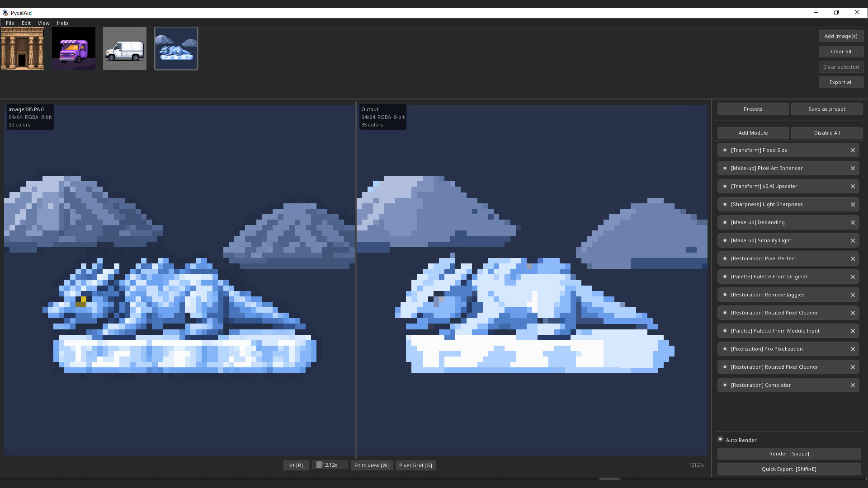Open the Edit menu
Viewport: 868px width, 488px height.
click(x=26, y=23)
